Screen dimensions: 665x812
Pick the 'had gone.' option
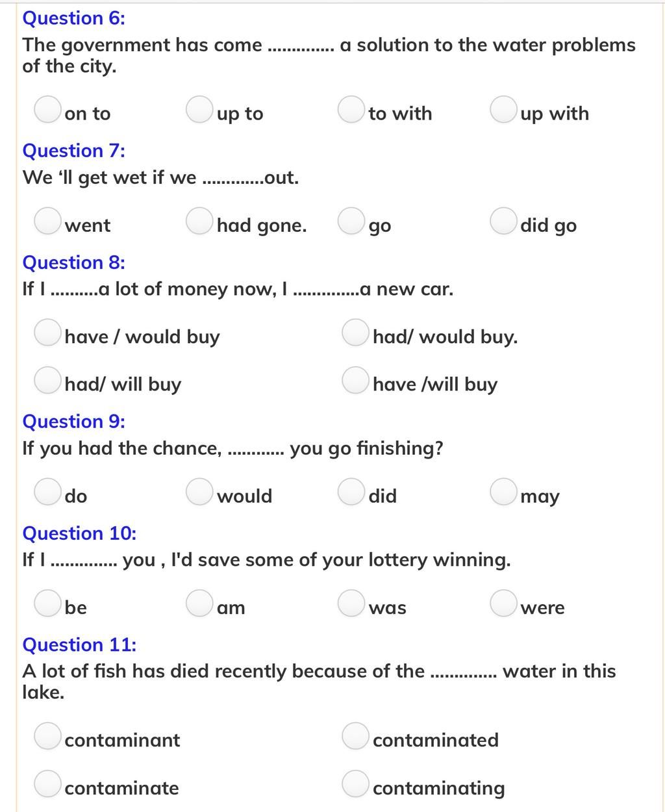(x=199, y=221)
